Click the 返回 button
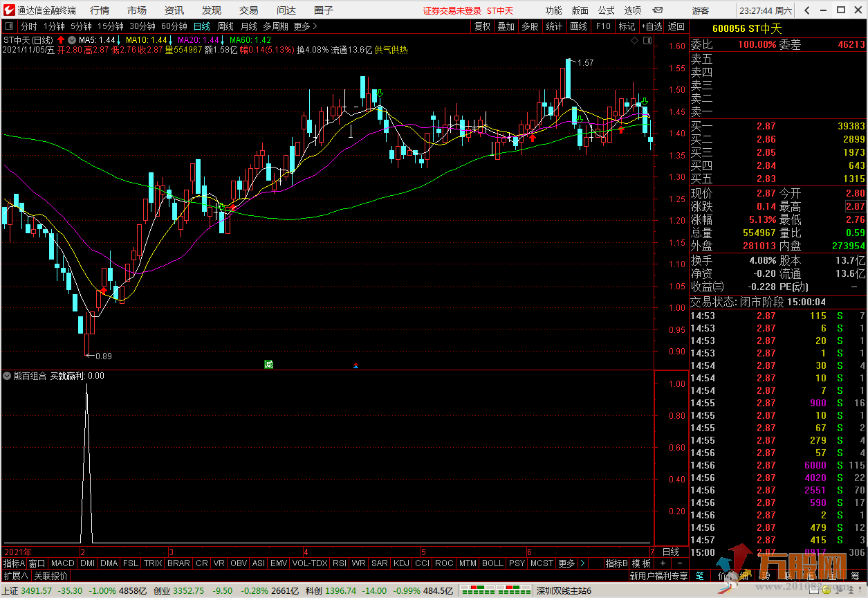The height and width of the screenshot is (598, 868). point(676,26)
